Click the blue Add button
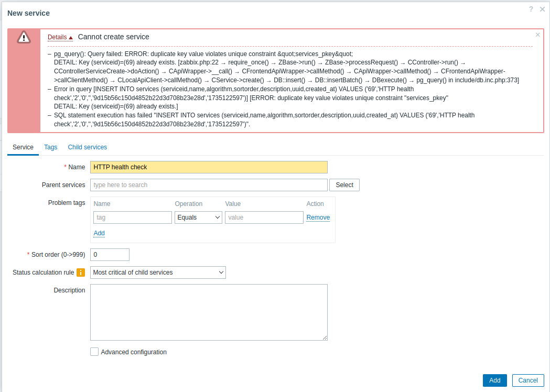550x392 pixels. point(494,380)
